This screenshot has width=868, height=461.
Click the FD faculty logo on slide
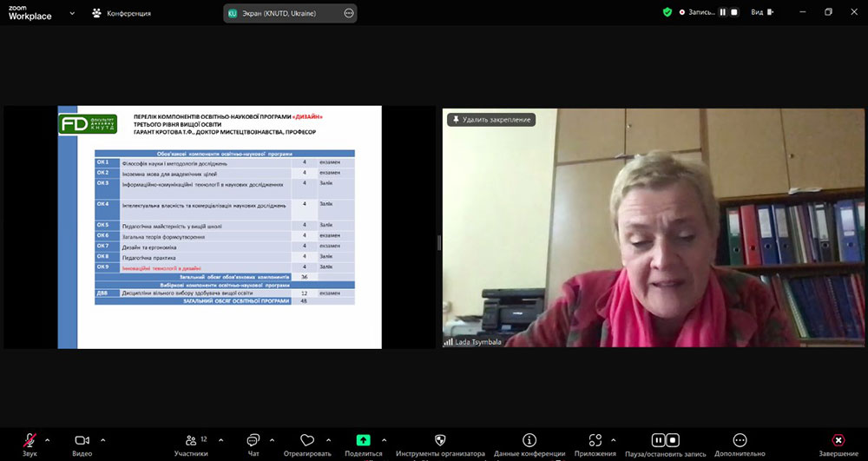click(88, 124)
